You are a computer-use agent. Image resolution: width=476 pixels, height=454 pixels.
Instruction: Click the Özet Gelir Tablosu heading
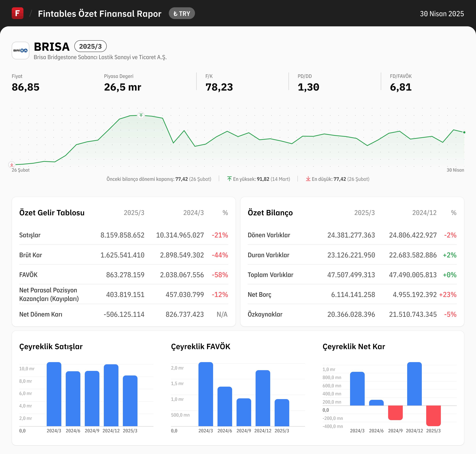coord(52,213)
